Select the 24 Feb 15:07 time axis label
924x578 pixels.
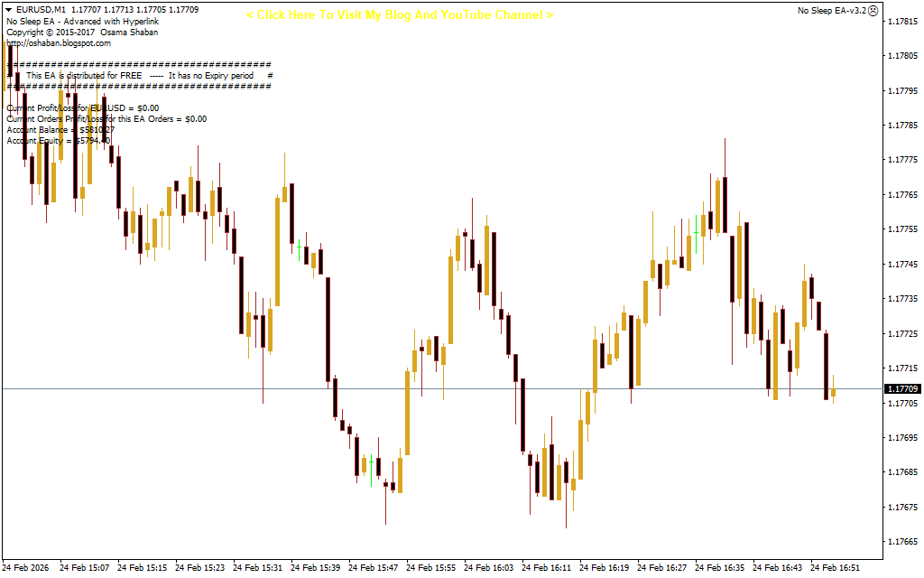[85, 568]
